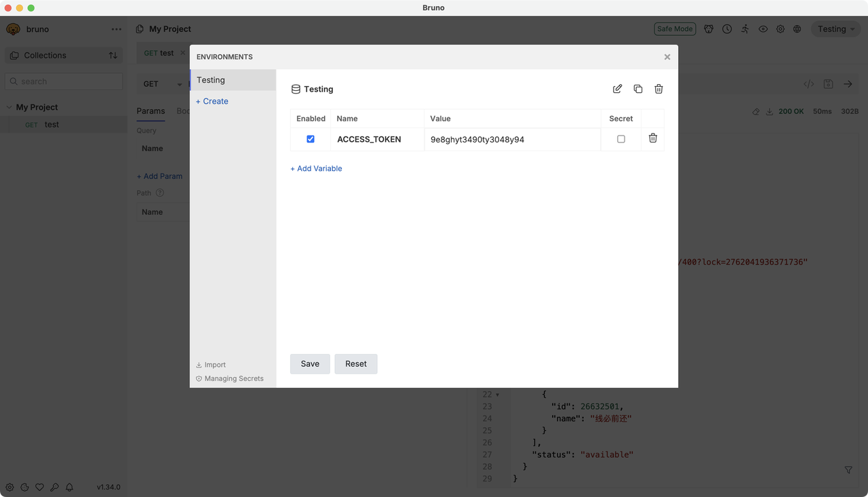Image resolution: width=868 pixels, height=497 pixels.
Task: Click the My Project collection title in header
Action: tap(170, 29)
